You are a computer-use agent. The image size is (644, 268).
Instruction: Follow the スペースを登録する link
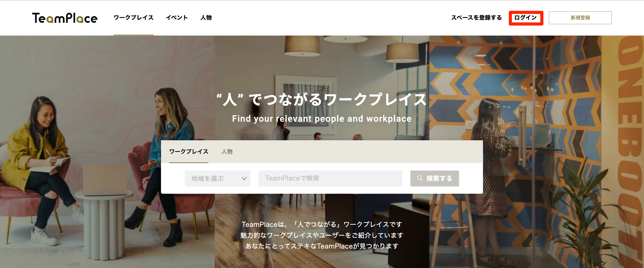(476, 18)
